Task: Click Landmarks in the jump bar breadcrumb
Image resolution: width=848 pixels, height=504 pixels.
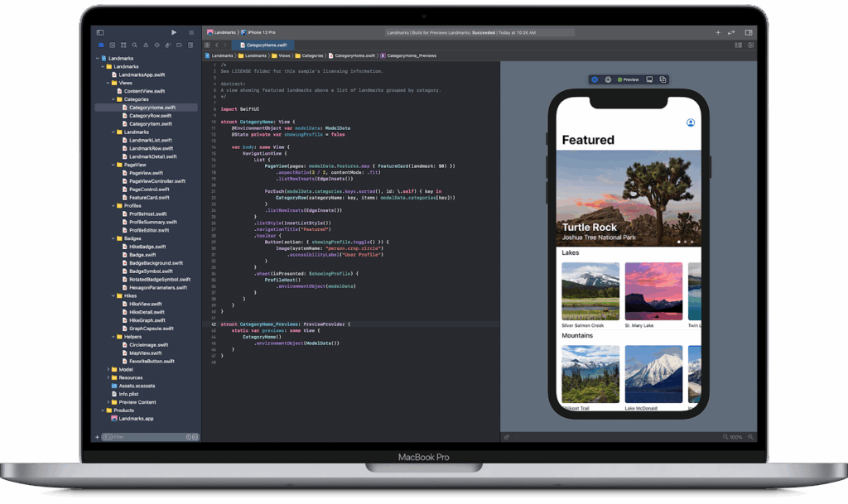Action: coord(222,55)
